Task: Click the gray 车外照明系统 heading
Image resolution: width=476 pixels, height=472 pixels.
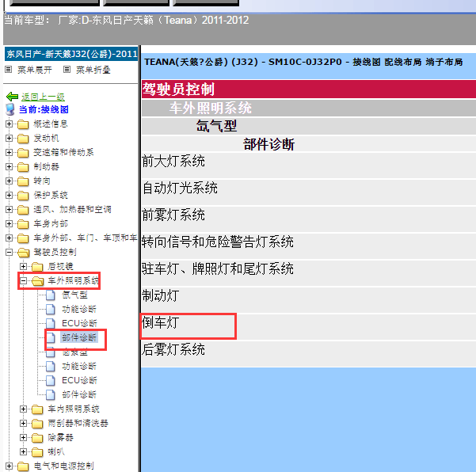Action: pos(210,108)
